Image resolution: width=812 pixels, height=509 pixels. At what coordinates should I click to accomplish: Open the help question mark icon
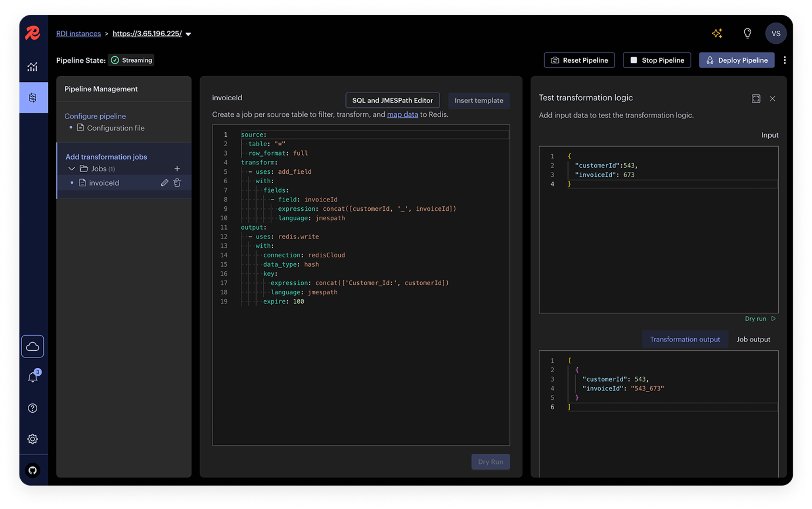click(33, 408)
